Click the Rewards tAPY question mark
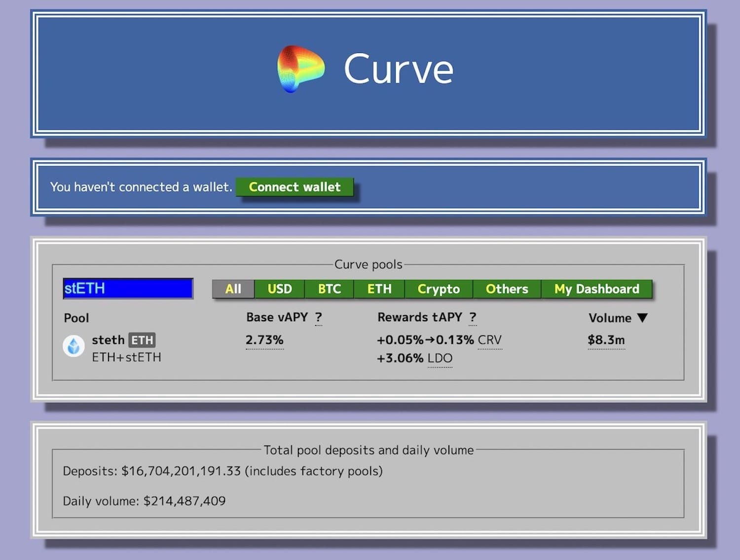Image resolution: width=740 pixels, height=560 pixels. 473,317
